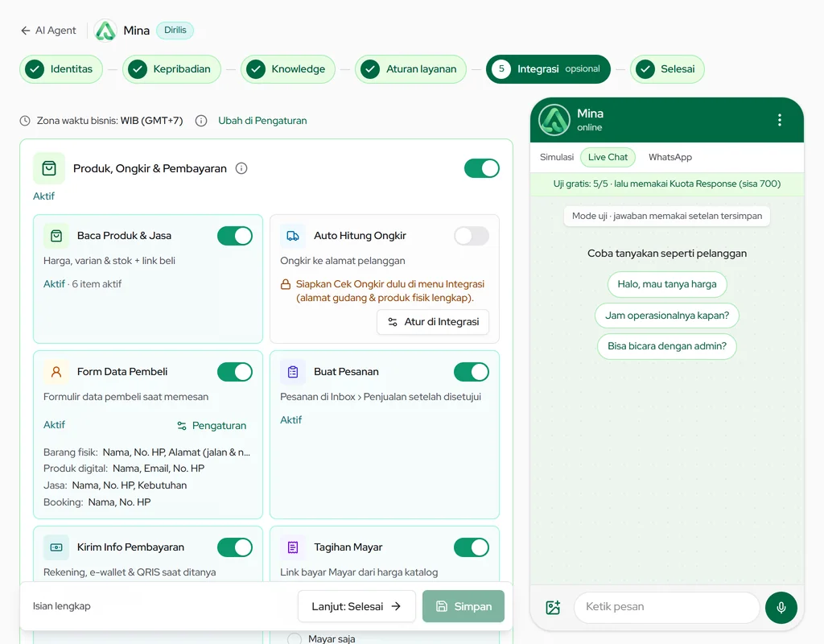Click the clock icon beside Zona waktu bisnis

click(25, 121)
